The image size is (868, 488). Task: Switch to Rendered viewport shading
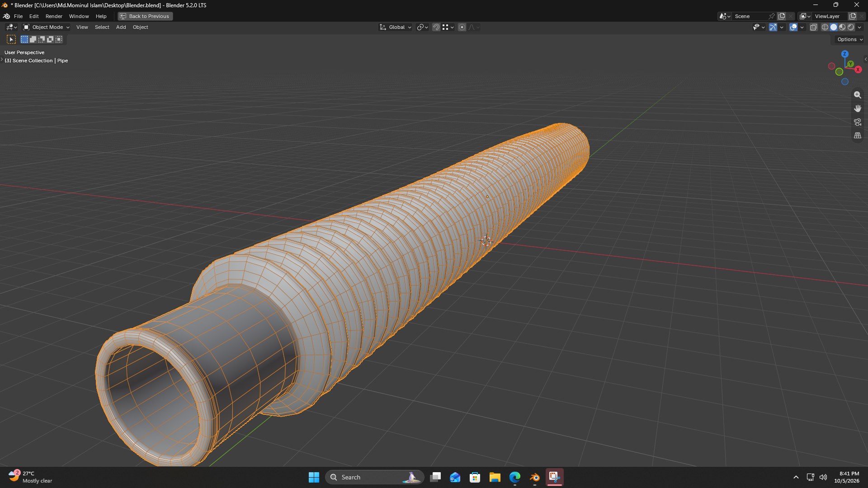pos(851,27)
